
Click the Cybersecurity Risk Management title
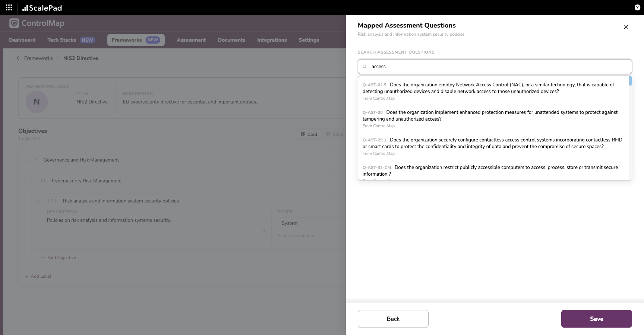click(87, 181)
